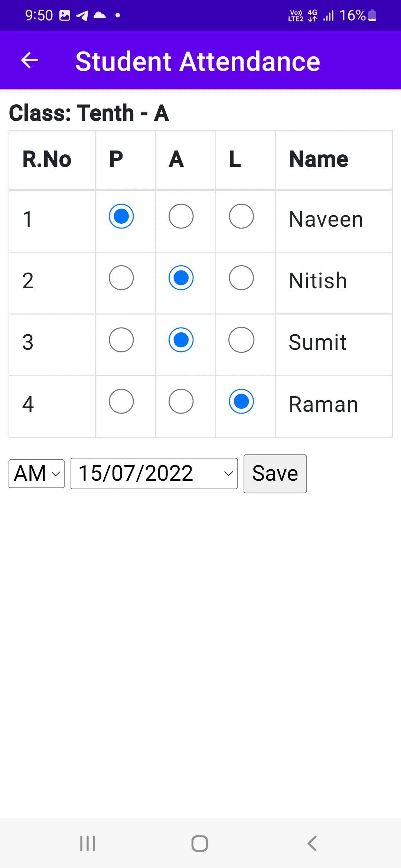Open the 15/07/2022 date dropdown
The height and width of the screenshot is (868, 401).
tap(154, 474)
